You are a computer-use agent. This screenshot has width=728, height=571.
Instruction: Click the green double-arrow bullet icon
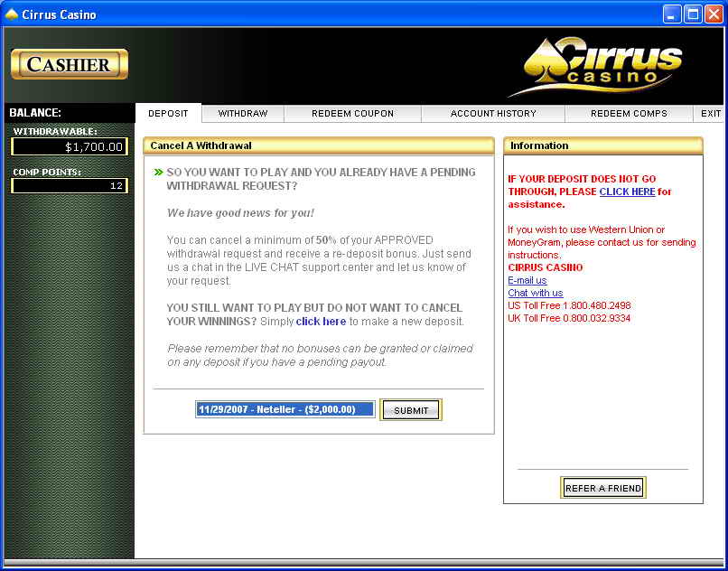click(159, 173)
